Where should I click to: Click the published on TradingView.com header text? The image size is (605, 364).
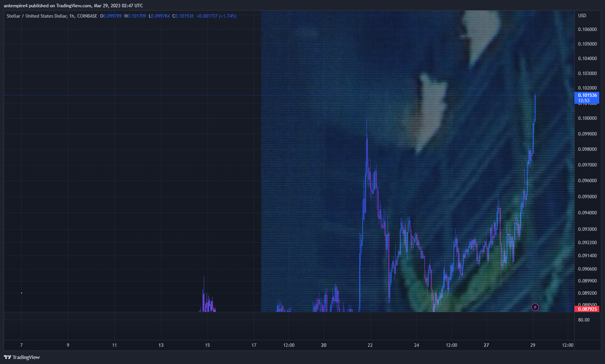tap(73, 6)
